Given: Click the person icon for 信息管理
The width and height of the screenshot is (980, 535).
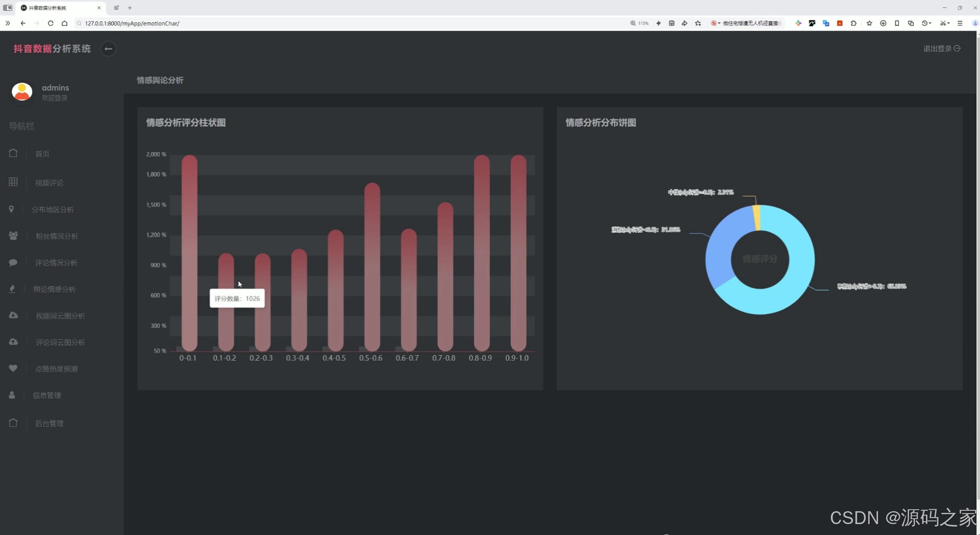Looking at the screenshot, I should [12, 395].
